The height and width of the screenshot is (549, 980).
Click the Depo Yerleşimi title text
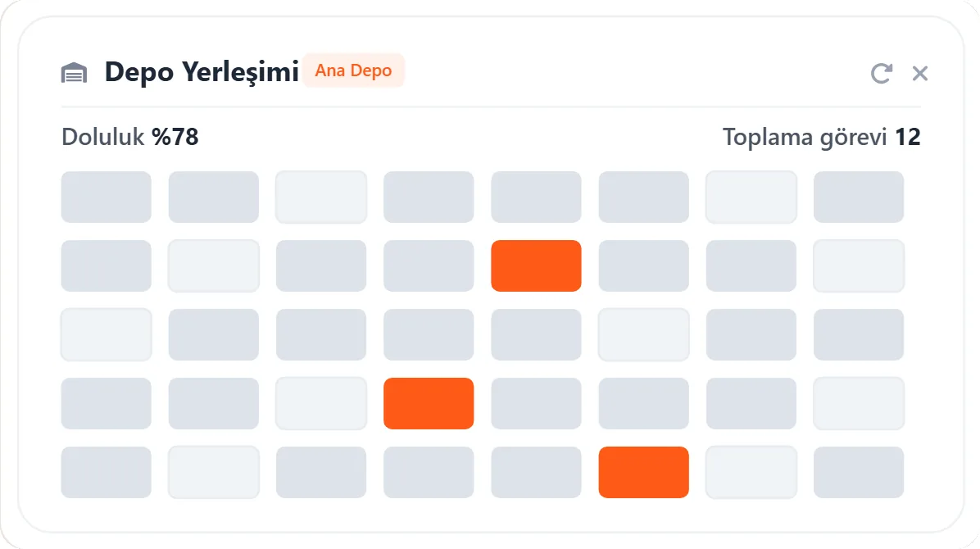[x=202, y=71]
